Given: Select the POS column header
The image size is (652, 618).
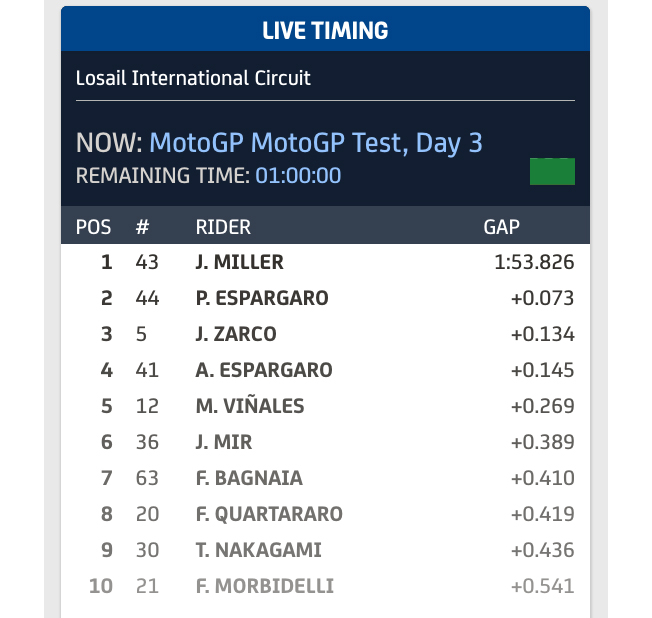Looking at the screenshot, I should (94, 227).
